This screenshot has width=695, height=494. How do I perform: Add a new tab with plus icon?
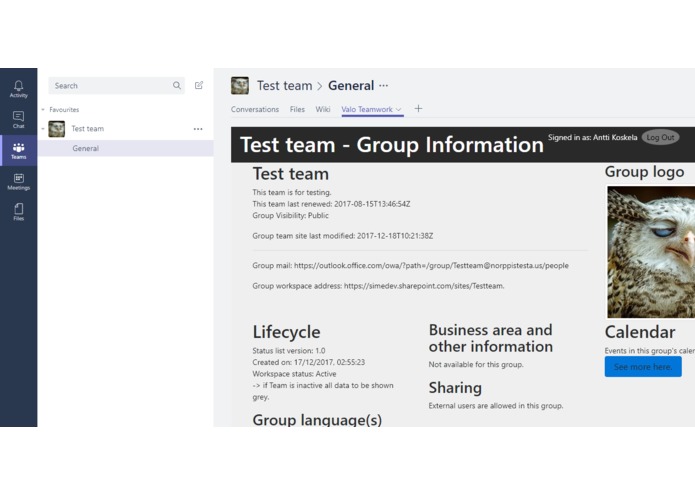click(x=418, y=109)
